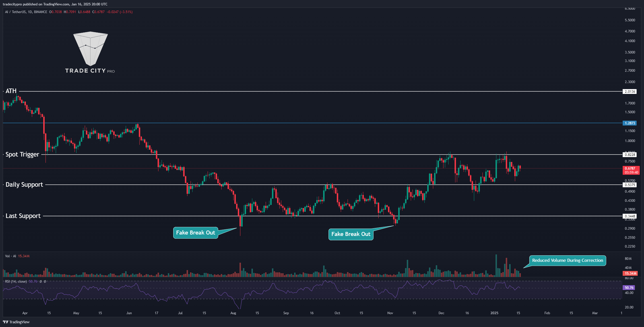The image size is (644, 327).
Task: Click the Nov label on time axis
Action: point(390,313)
